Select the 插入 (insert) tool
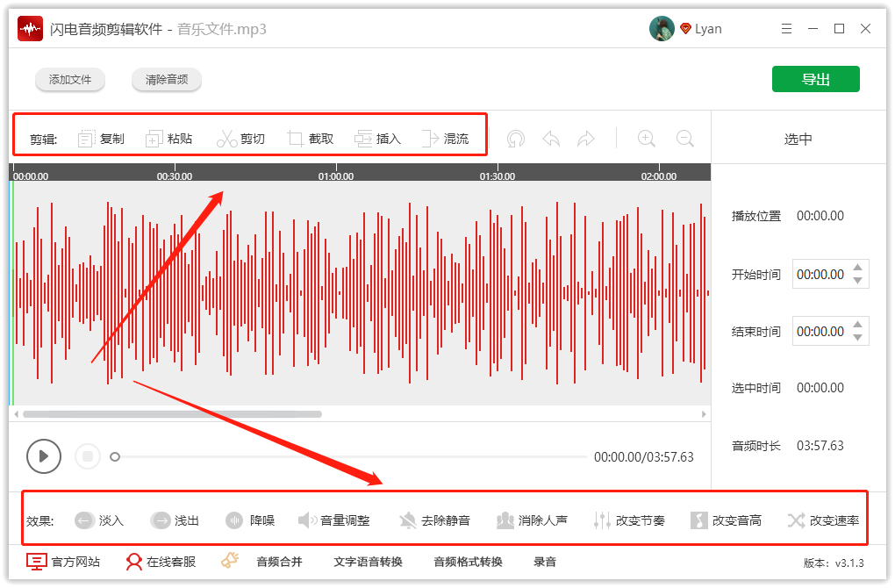This screenshot has width=895, height=588. coord(377,138)
